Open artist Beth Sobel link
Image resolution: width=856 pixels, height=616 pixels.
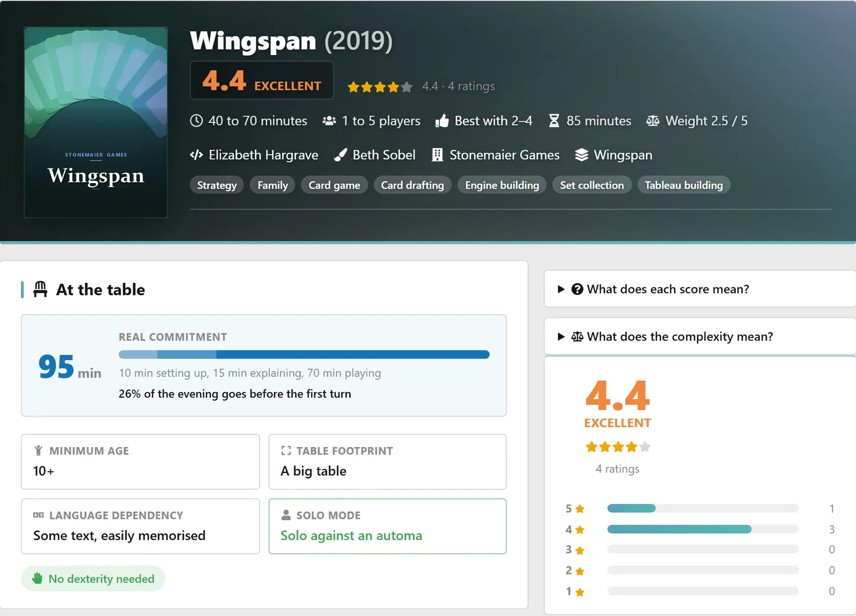coord(384,155)
